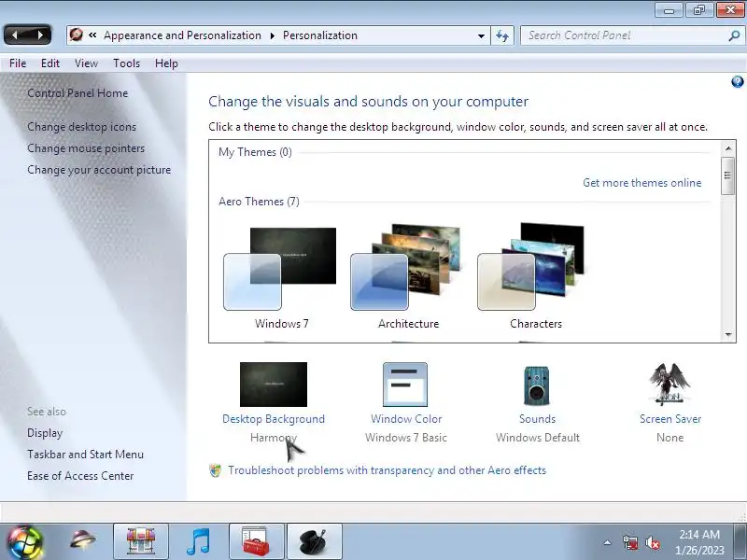Click the Desktop Background link text
The image size is (747, 560).
click(x=274, y=419)
